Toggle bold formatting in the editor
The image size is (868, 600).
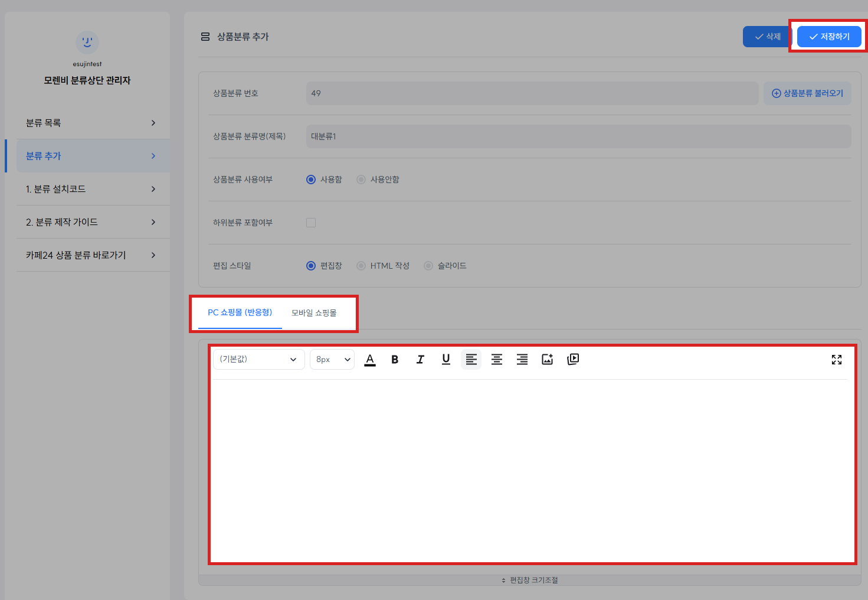tap(395, 360)
